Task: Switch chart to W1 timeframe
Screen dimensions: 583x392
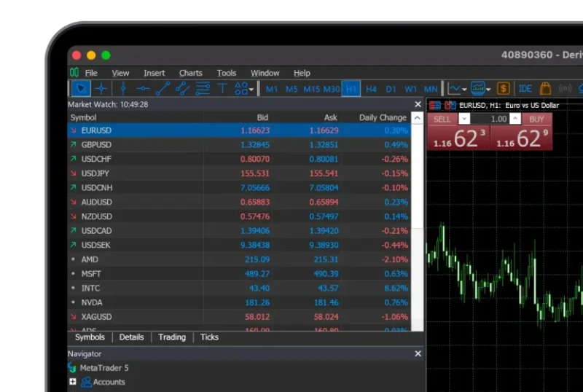Action: [x=410, y=90]
